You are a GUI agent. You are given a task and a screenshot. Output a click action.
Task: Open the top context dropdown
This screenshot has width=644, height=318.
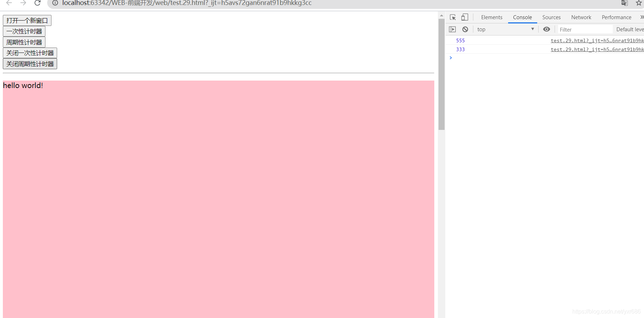click(x=506, y=29)
